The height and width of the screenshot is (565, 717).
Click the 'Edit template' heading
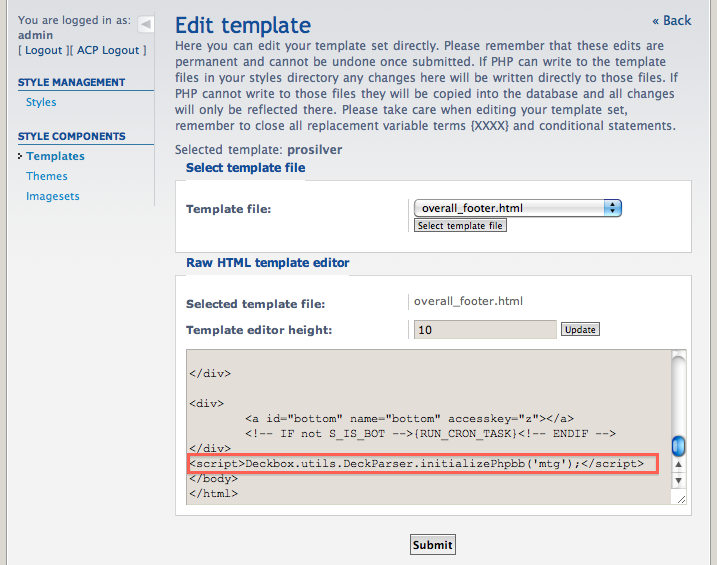pyautogui.click(x=243, y=25)
